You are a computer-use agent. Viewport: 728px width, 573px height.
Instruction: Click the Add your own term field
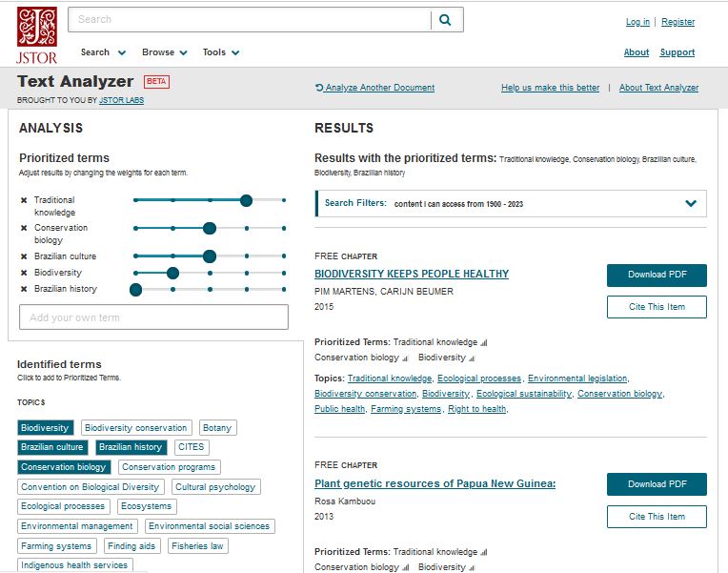(153, 317)
